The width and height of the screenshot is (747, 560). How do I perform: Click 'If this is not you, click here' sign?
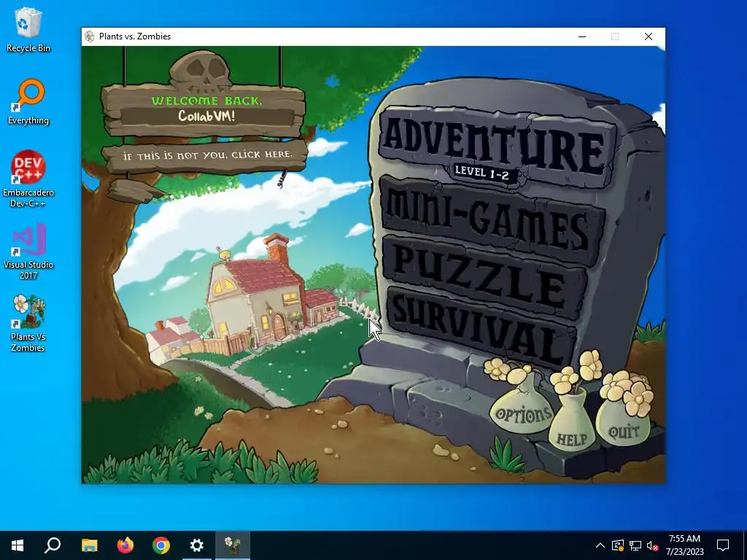206,155
